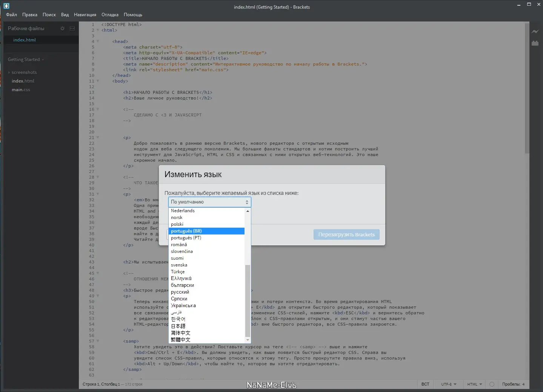Choose Ελληνικά from the language list
This screenshot has height=392, width=543.
pos(207,279)
